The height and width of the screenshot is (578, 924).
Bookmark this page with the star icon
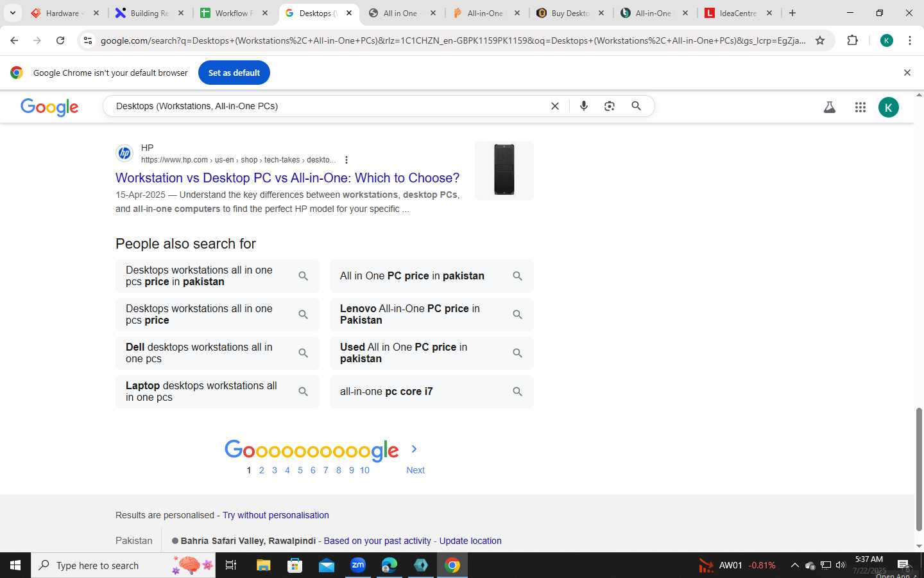820,40
